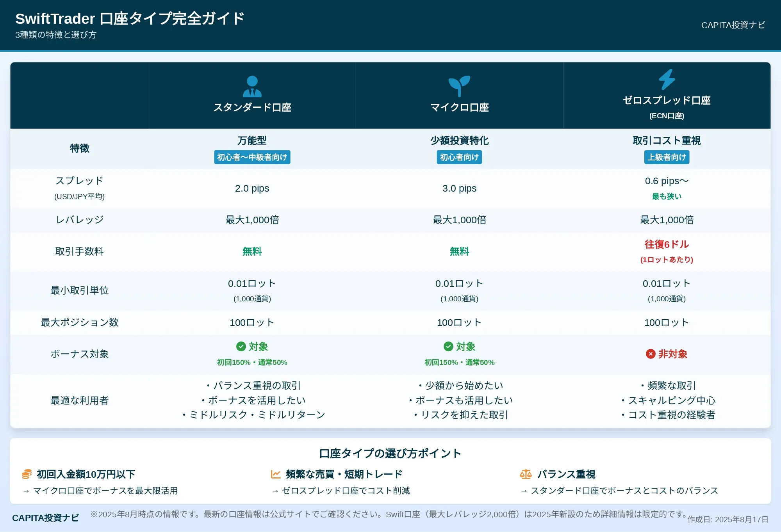Click the 取引コスト重視 feature heading
781x532 pixels.
667,141
